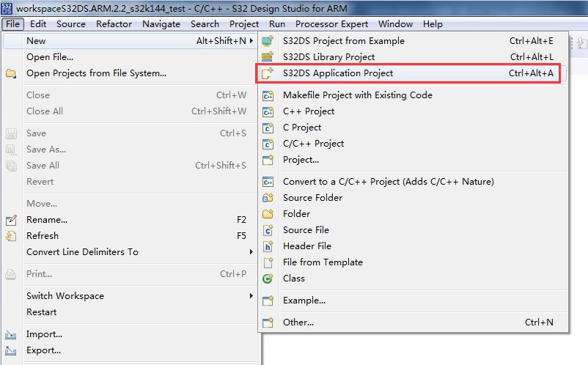Choose Class menu entry

coord(412,279)
